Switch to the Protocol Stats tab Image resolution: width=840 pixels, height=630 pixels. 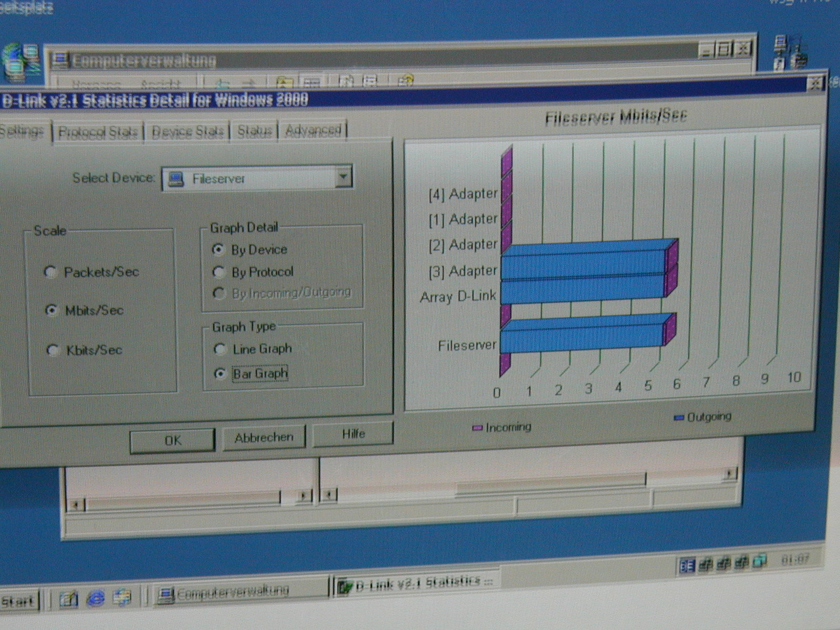pos(98,132)
